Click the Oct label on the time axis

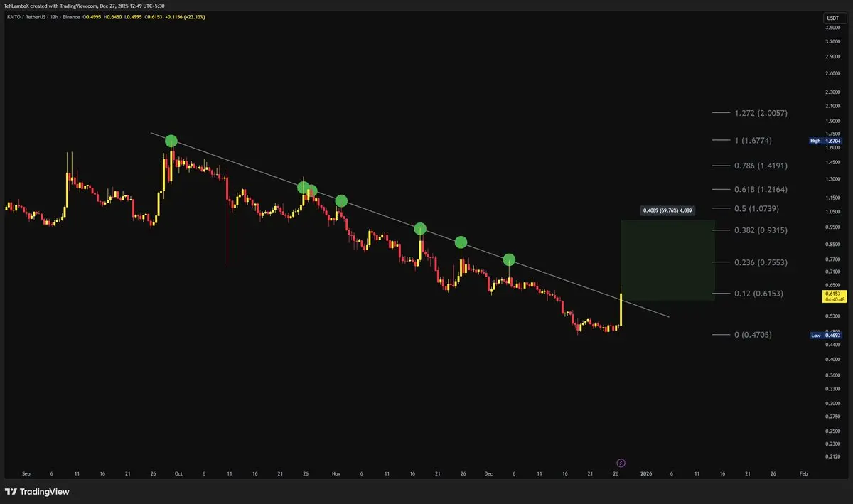coord(178,473)
